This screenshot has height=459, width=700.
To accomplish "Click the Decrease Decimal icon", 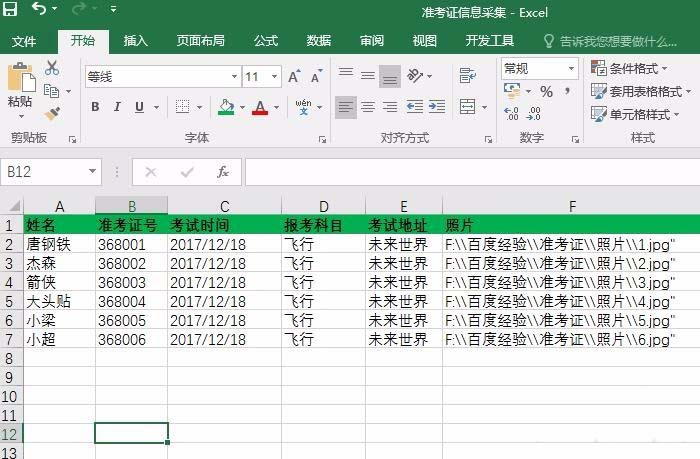I will click(x=533, y=113).
